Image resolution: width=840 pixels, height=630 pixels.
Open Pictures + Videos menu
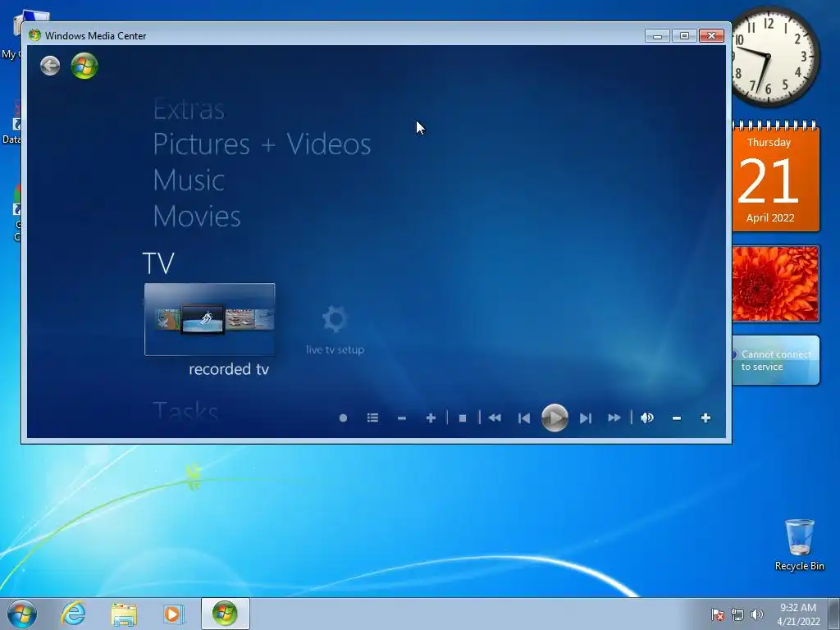pos(262,144)
